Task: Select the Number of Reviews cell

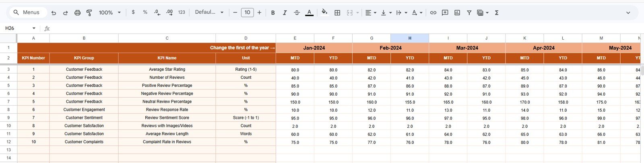Action: tap(167, 77)
